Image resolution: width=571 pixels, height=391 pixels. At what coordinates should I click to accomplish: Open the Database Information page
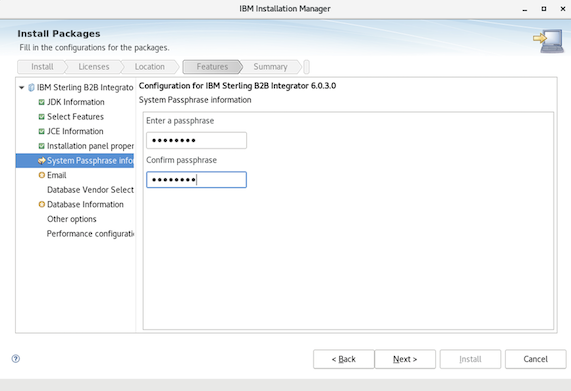(85, 204)
